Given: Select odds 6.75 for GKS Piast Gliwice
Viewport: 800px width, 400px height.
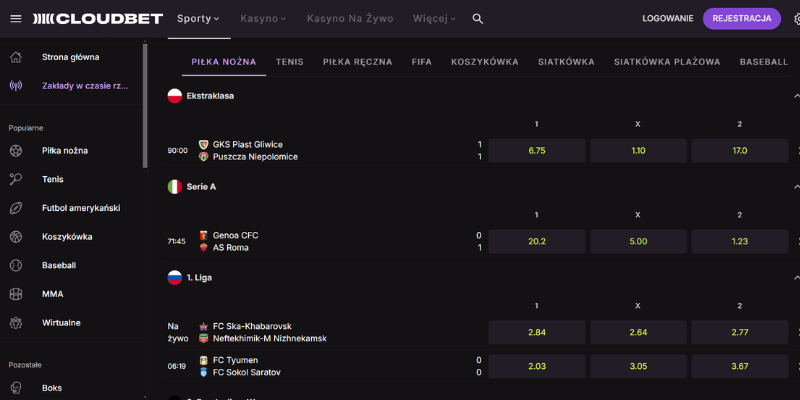Looking at the screenshot, I should click(536, 151).
